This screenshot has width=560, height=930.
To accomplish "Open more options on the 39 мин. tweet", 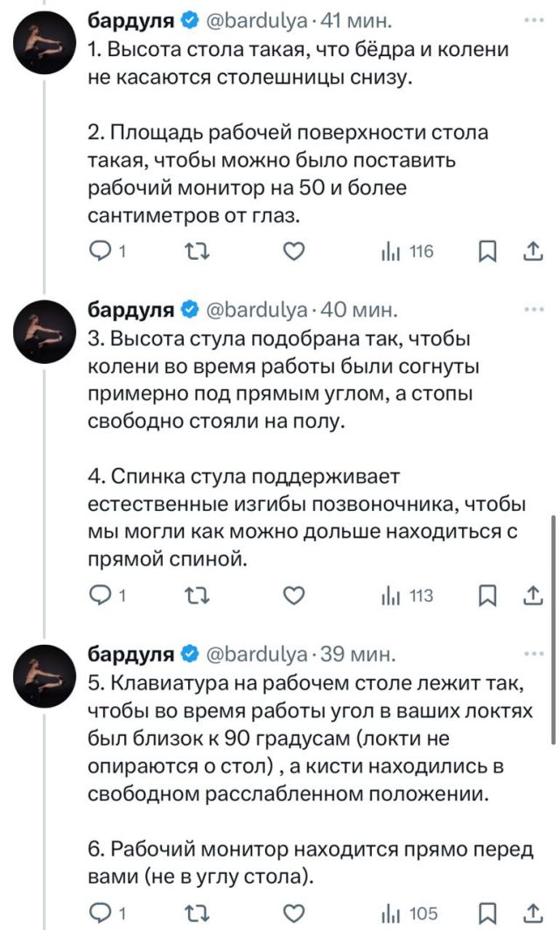I will point(532,653).
